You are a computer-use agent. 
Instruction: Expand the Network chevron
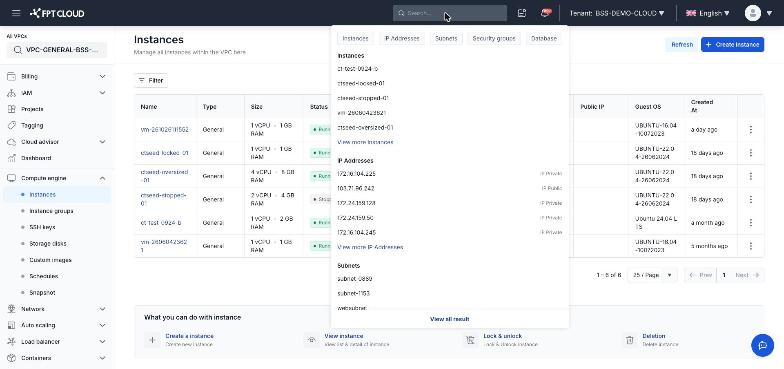pyautogui.click(x=102, y=309)
